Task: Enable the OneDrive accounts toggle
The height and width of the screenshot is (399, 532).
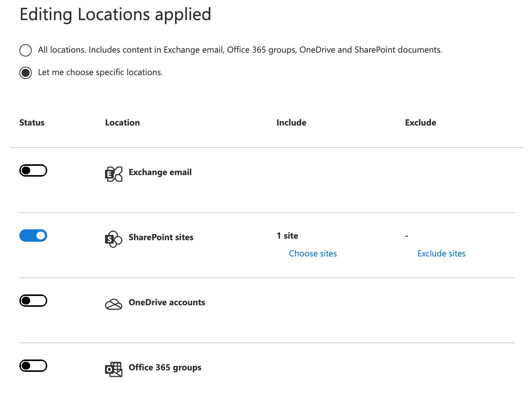Action: point(33,301)
